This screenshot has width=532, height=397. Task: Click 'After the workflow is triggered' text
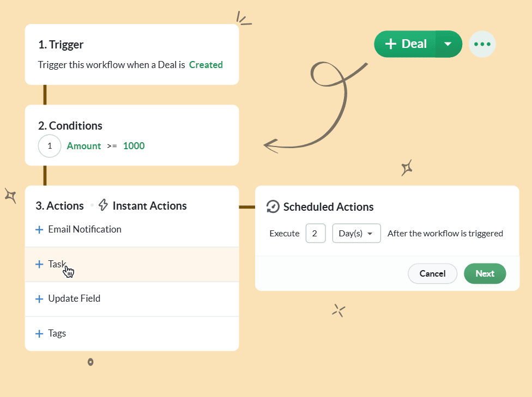(x=445, y=234)
